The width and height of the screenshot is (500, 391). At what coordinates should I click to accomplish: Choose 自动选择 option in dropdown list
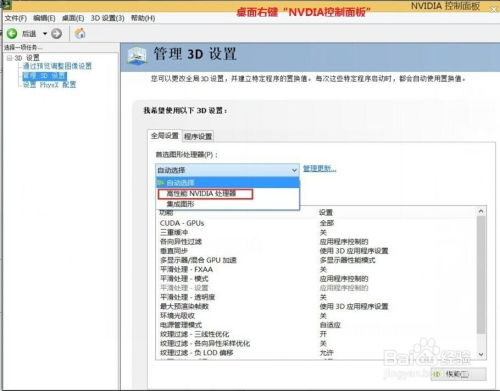[x=228, y=183]
